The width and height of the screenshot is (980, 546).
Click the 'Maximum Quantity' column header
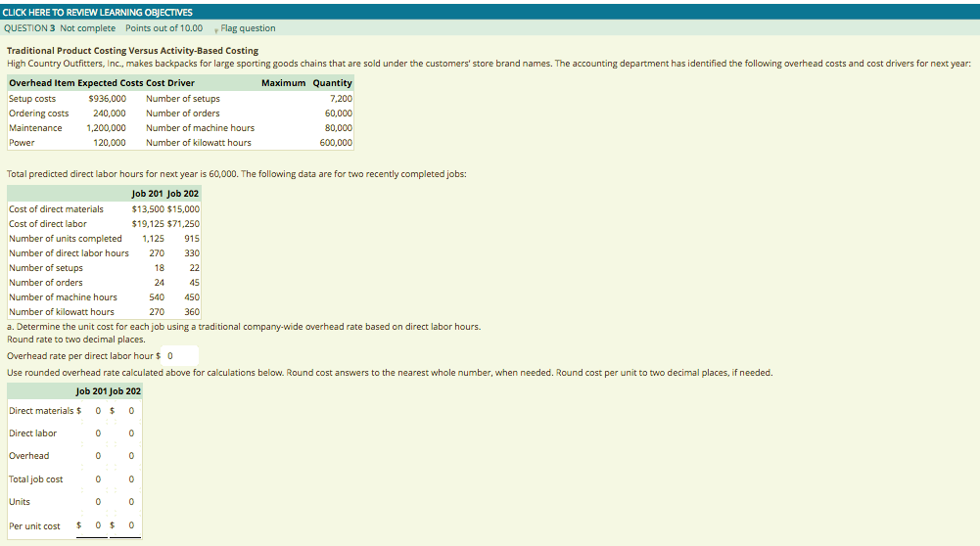pos(306,83)
